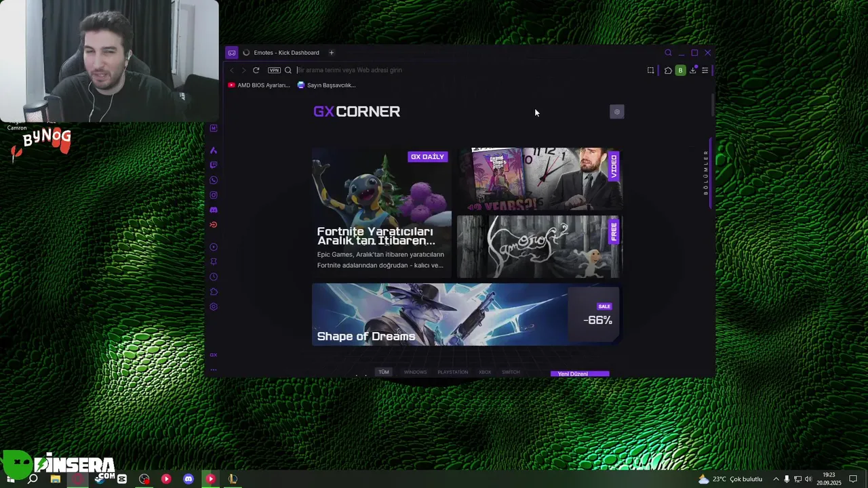The height and width of the screenshot is (488, 868).
Task: Open the sidebar Discord icon
Action: (x=214, y=210)
